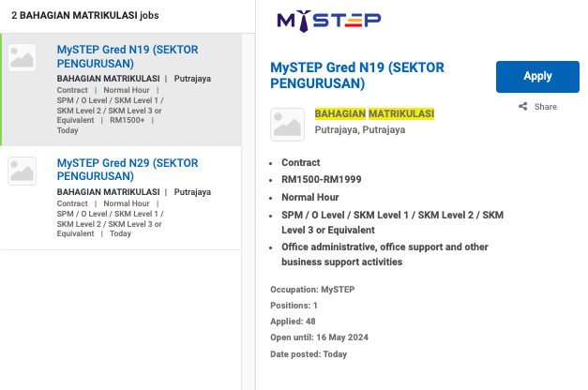Select highlighted BAHAGIAN MATRIKULASI employer name

(374, 113)
